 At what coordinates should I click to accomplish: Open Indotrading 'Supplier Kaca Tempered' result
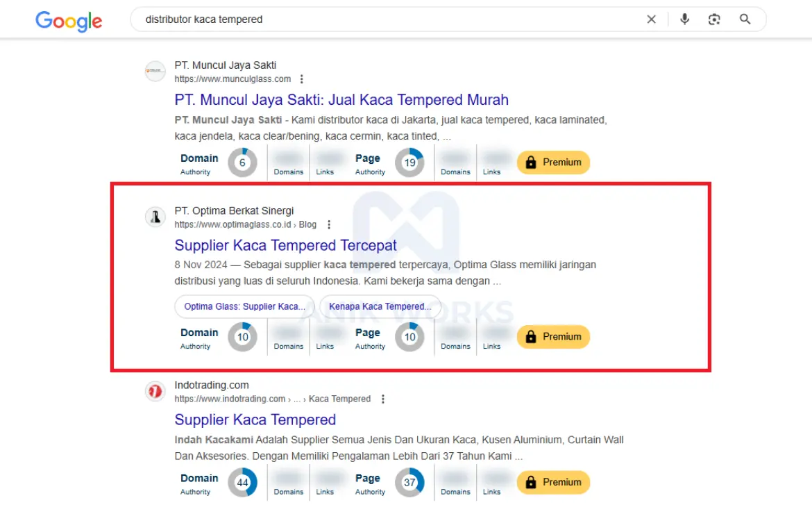(255, 420)
